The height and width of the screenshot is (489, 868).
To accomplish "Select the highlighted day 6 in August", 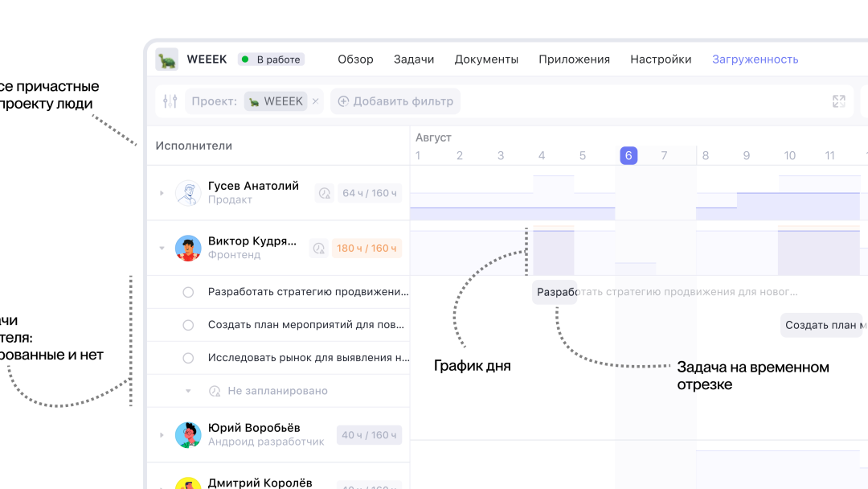I will (x=628, y=156).
